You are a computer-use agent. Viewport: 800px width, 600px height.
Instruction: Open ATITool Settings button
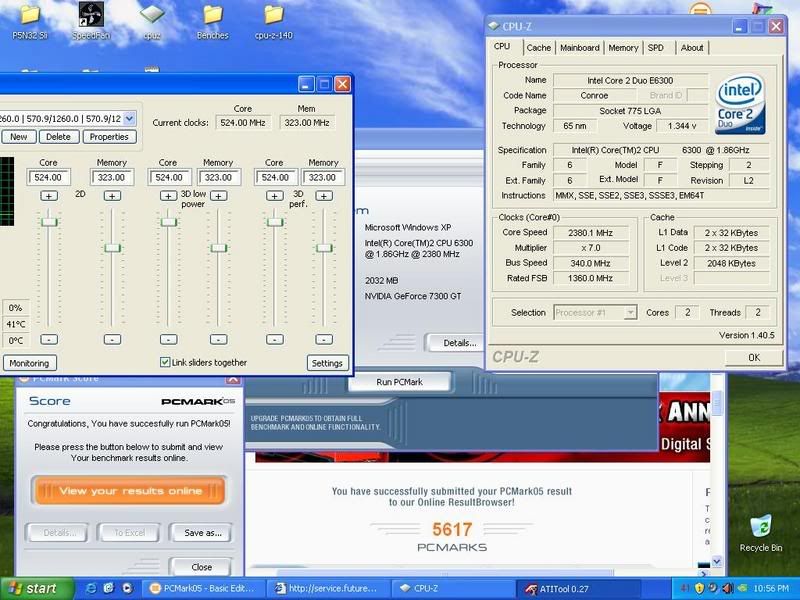327,363
